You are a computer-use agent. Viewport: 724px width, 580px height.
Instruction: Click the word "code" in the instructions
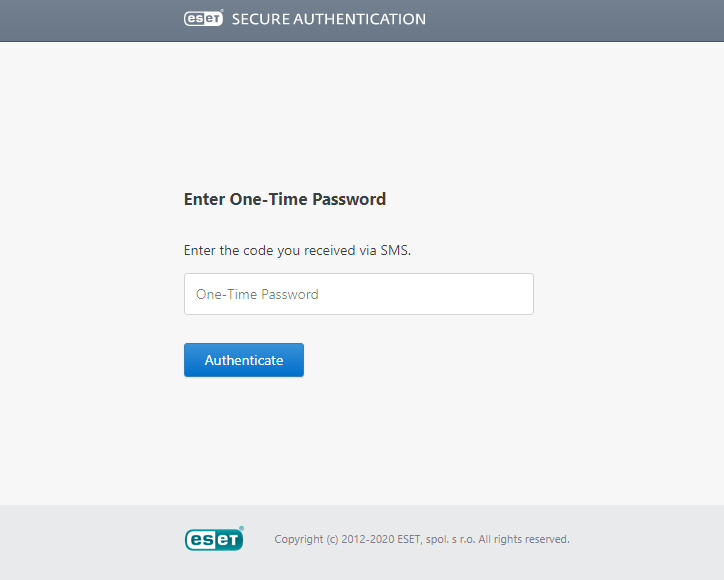pyautogui.click(x=258, y=250)
